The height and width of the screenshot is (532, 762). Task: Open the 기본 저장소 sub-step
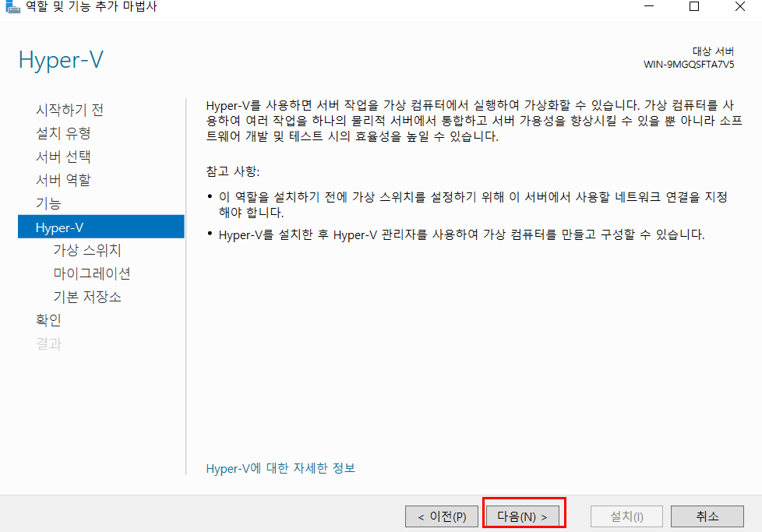[87, 297]
